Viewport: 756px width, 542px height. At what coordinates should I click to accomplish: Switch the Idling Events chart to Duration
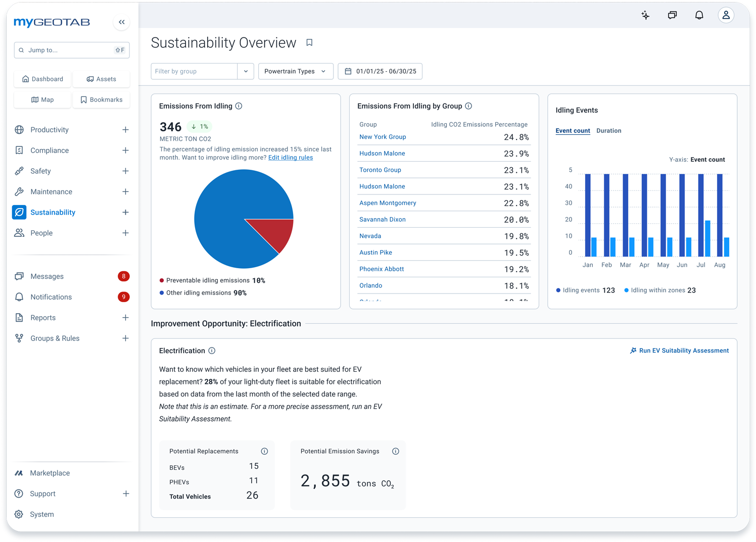click(608, 131)
